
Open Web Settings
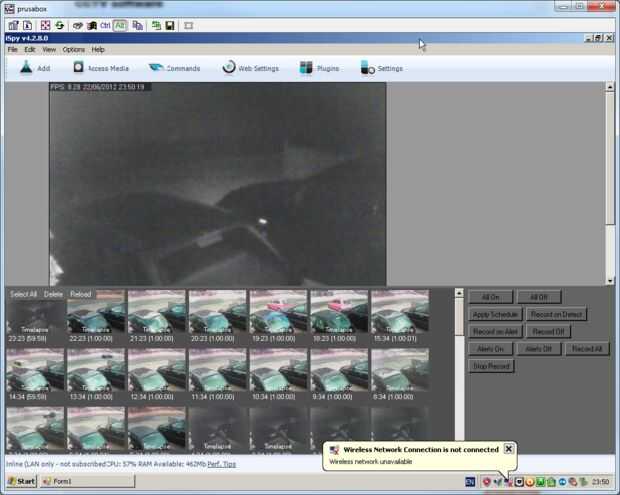click(251, 68)
